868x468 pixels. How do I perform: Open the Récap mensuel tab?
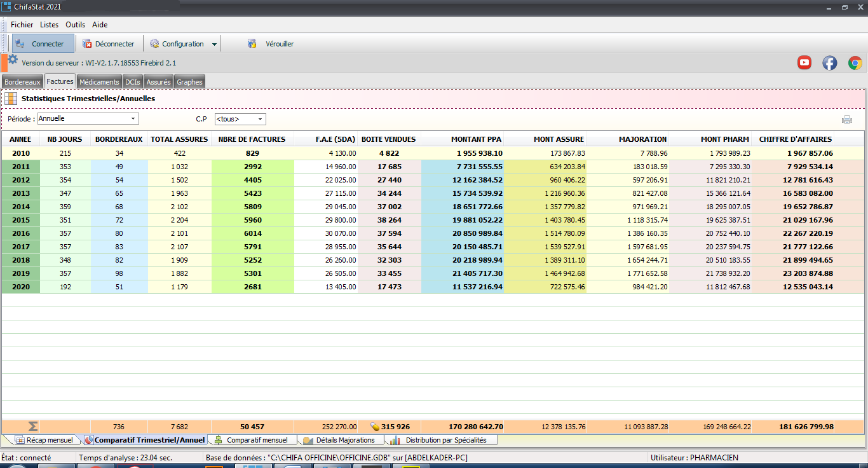pyautogui.click(x=43, y=440)
